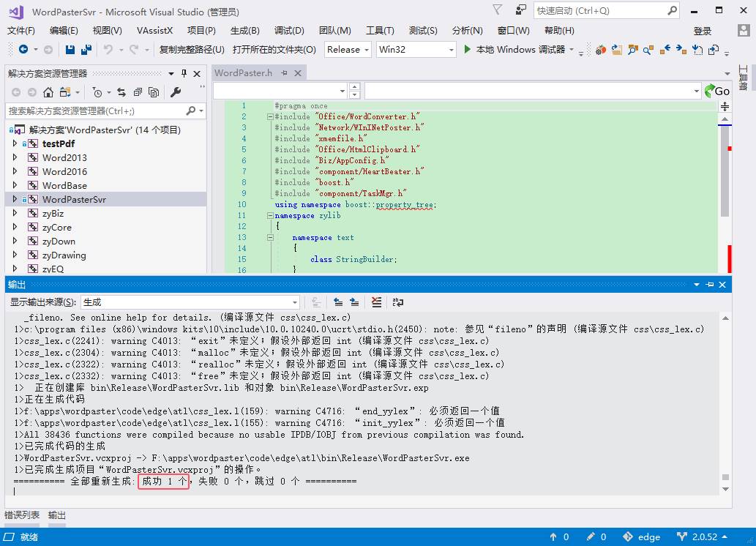This screenshot has width=756, height=546.
Task: Click the Go button in navigation bar
Action: 717,91
